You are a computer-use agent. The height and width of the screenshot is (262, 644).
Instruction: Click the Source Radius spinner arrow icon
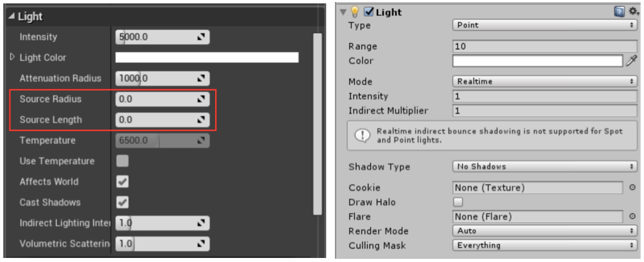(x=201, y=99)
